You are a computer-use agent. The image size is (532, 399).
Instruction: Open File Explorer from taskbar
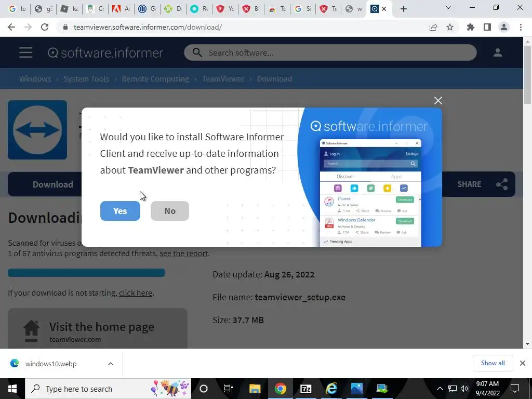point(255,389)
